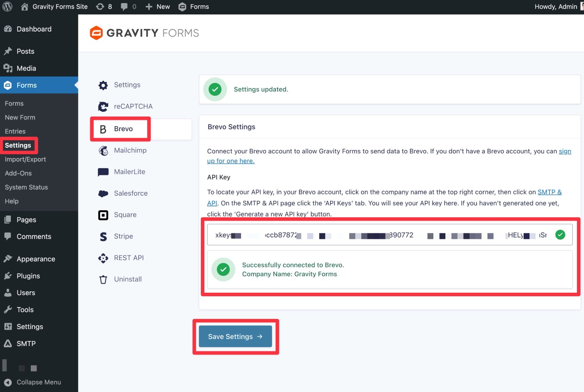
Task: Click the green valid checkmark in API field
Action: click(x=560, y=235)
